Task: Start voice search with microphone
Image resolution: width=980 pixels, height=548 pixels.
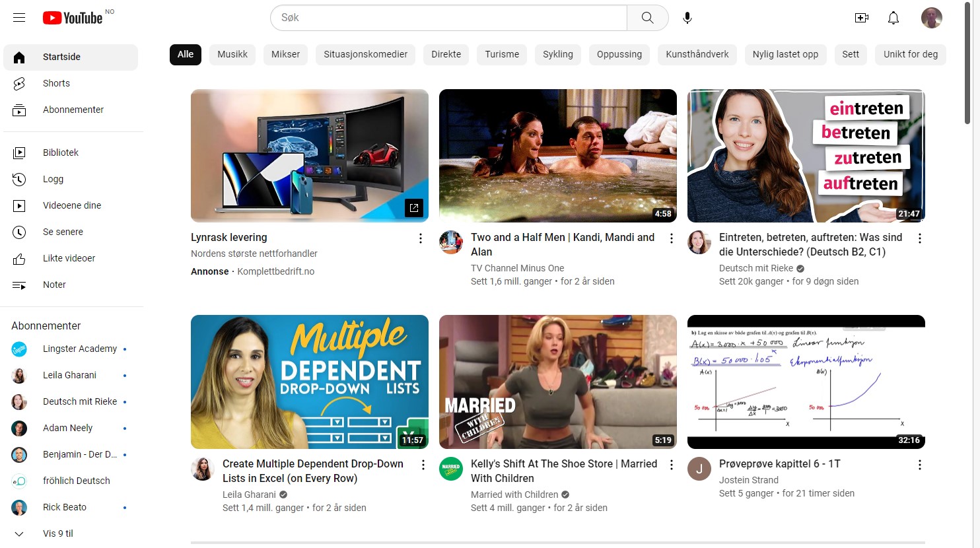Action: [x=687, y=18]
